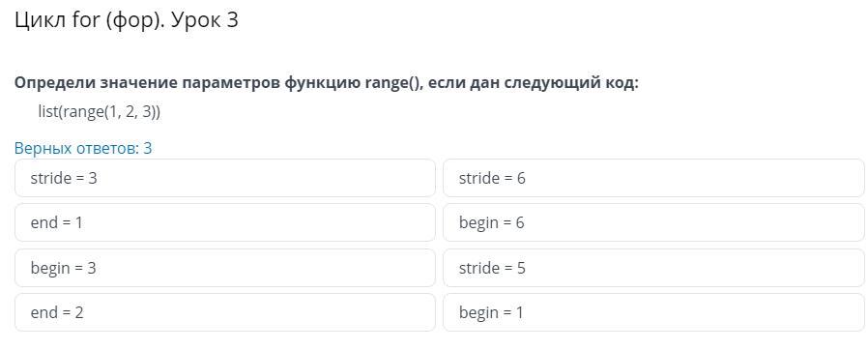Select the 'stride = 5' answer box
868x350 pixels.
click(653, 268)
